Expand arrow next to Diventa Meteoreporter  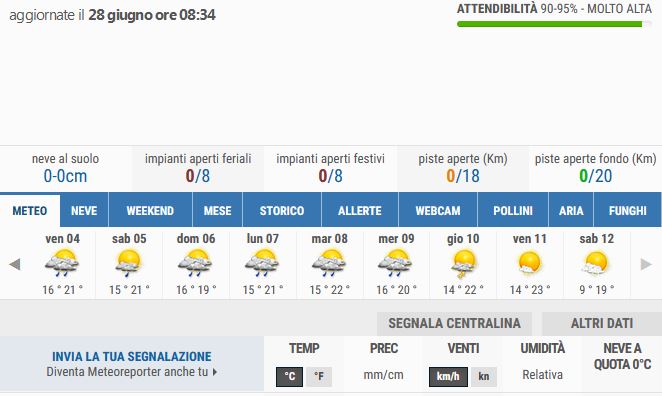[215, 372]
